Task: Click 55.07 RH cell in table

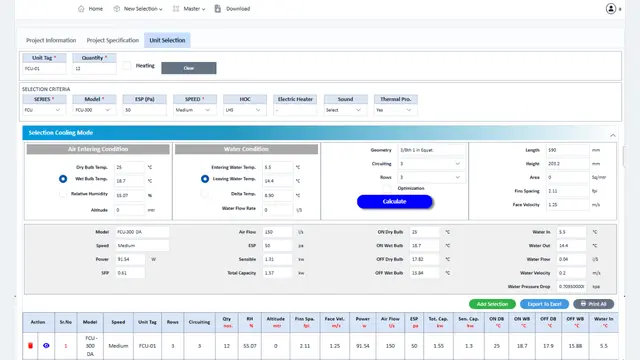Action: click(250, 346)
